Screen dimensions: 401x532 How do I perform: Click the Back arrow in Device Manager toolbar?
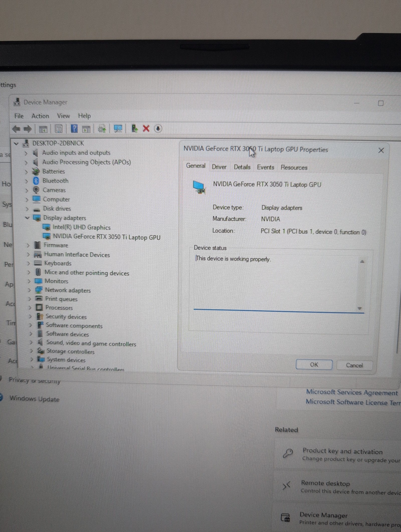tap(16, 129)
